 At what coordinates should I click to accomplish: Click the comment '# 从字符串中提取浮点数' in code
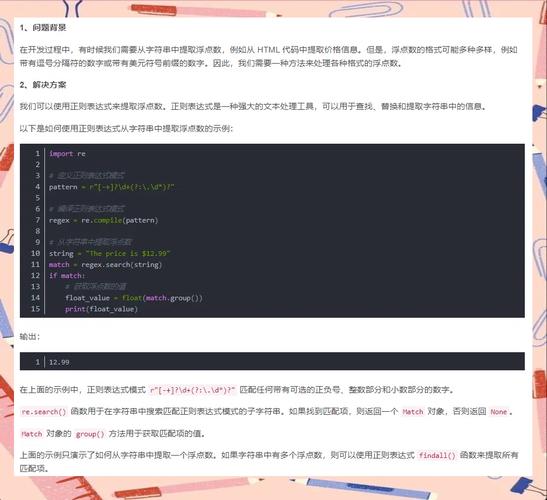point(90,242)
